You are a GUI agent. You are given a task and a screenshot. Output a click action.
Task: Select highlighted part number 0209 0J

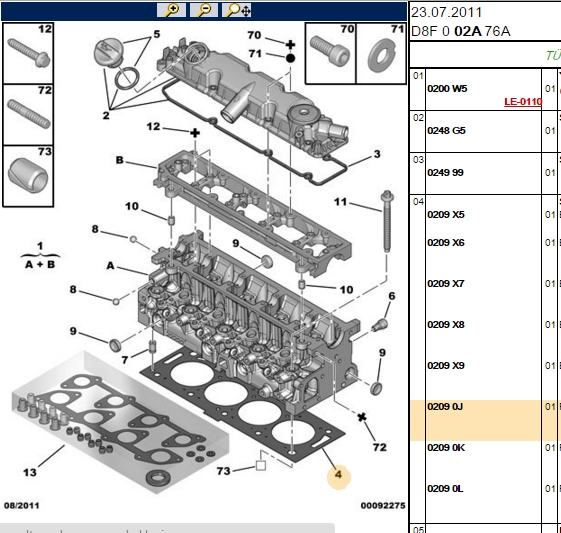coord(445,407)
